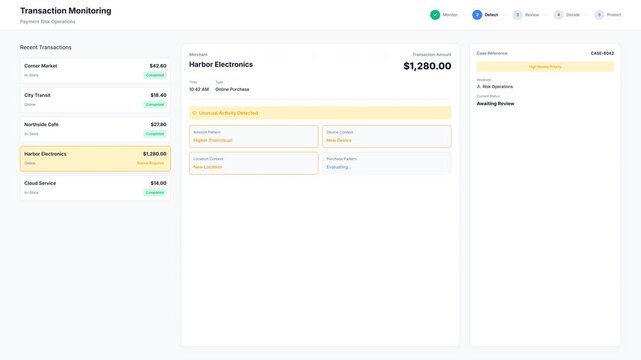The image size is (641, 360).
Task: Click the Online Purchase type value
Action: (232, 89)
